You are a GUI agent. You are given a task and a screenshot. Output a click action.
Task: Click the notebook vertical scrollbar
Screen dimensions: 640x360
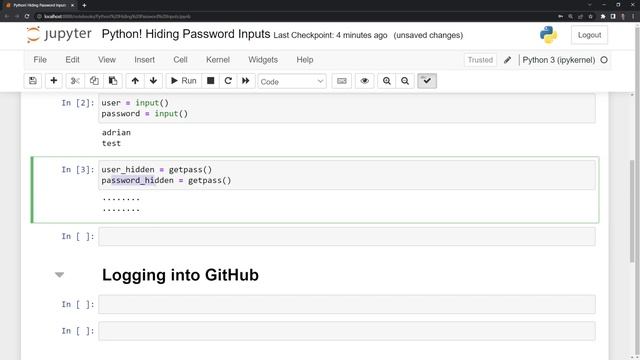(632, 211)
